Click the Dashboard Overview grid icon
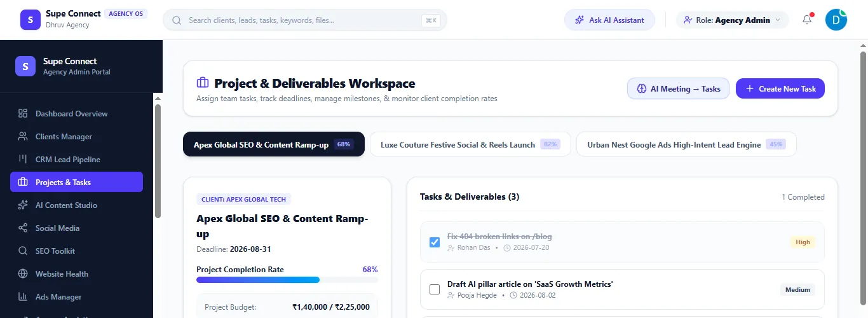This screenshot has width=868, height=318. click(x=23, y=114)
